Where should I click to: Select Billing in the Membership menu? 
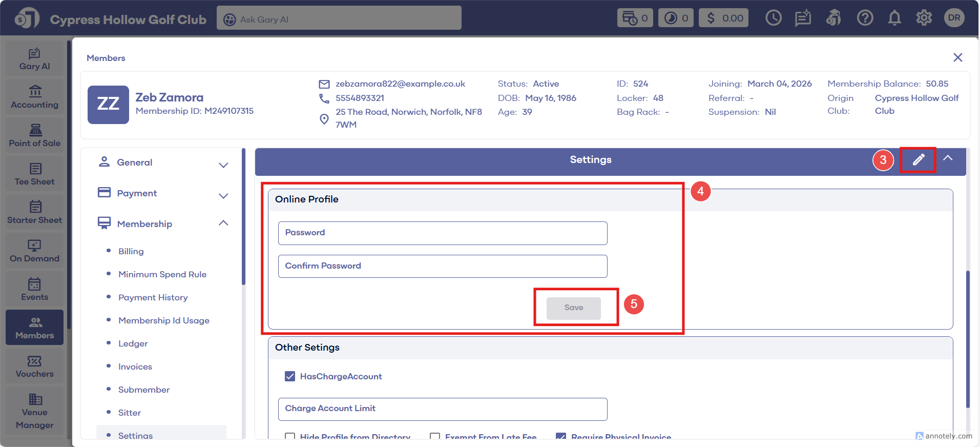[x=131, y=251]
